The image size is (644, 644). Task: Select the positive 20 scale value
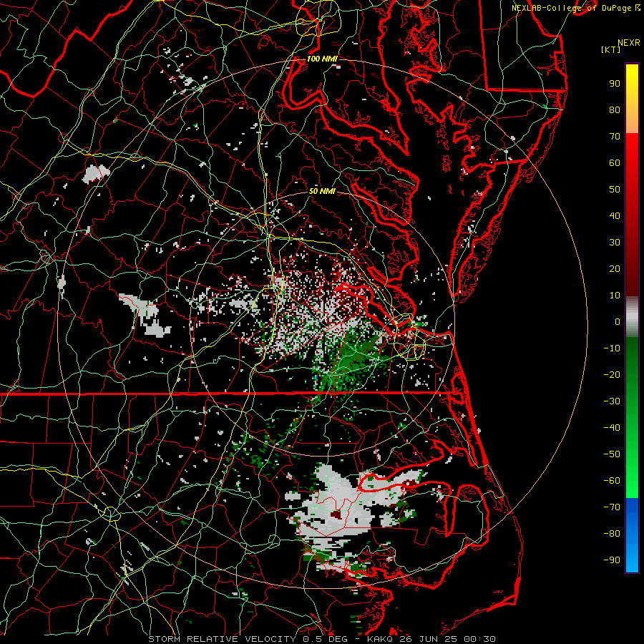[x=615, y=268]
